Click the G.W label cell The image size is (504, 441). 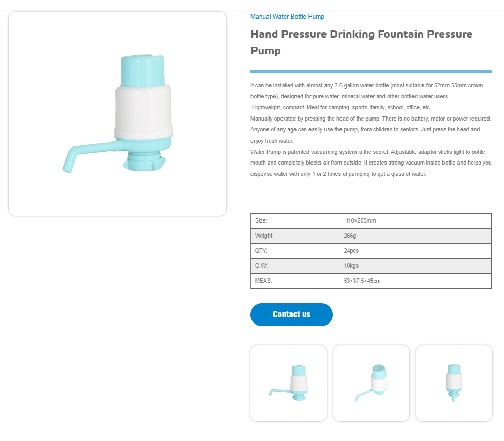tap(261, 266)
